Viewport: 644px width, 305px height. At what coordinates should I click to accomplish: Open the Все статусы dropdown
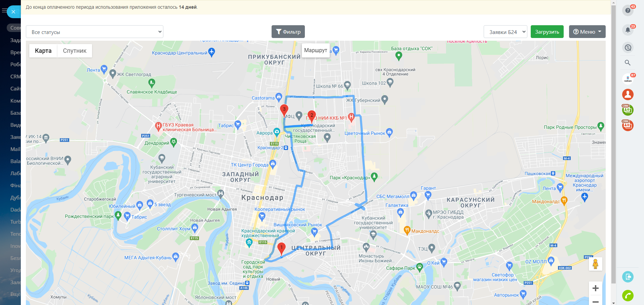pyautogui.click(x=94, y=32)
